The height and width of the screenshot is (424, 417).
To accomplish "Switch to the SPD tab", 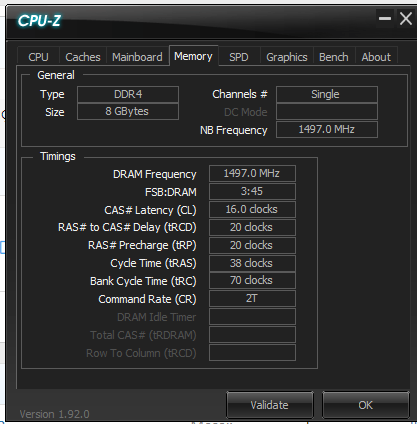I will click(239, 57).
